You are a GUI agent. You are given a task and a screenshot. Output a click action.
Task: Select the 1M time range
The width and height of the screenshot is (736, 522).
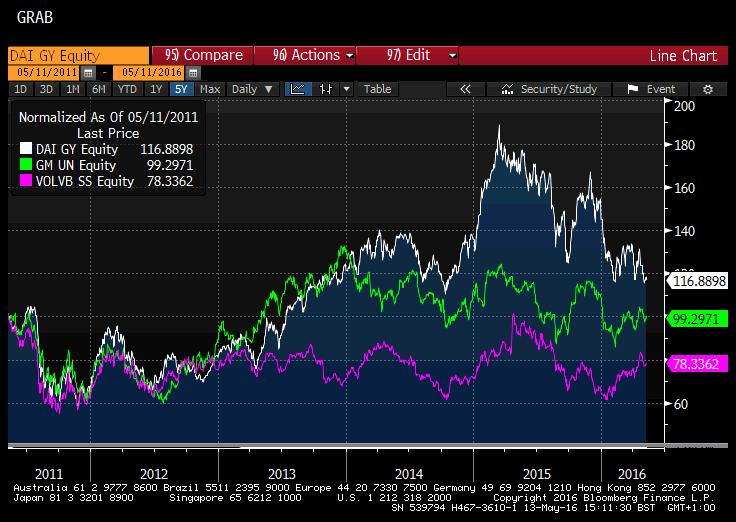(x=72, y=89)
